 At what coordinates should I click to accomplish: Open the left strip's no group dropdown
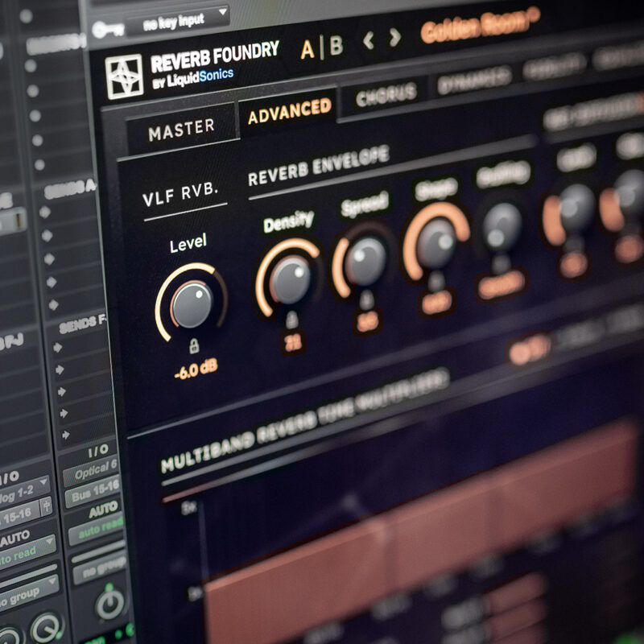tap(27, 593)
